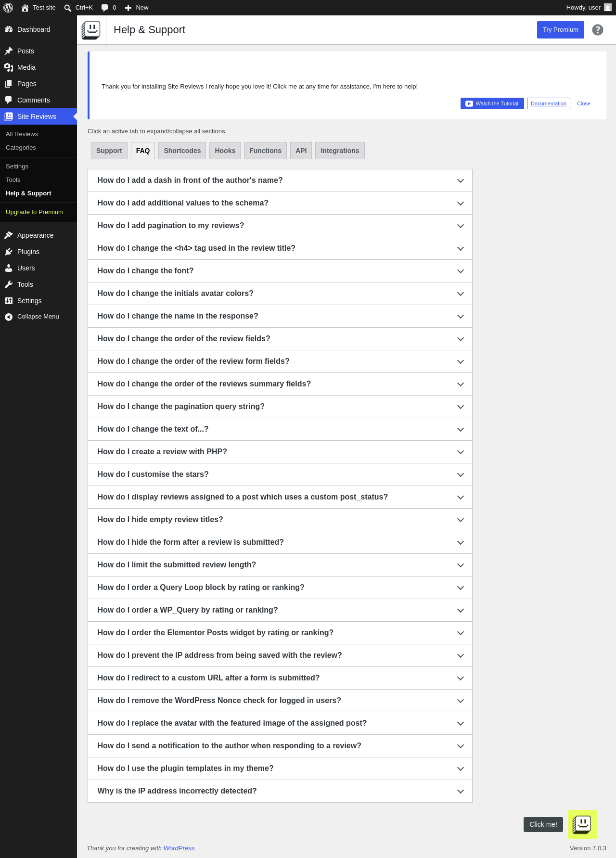Expand the hide form after submission question
Screen dimensions: 616x858
click(x=280, y=542)
